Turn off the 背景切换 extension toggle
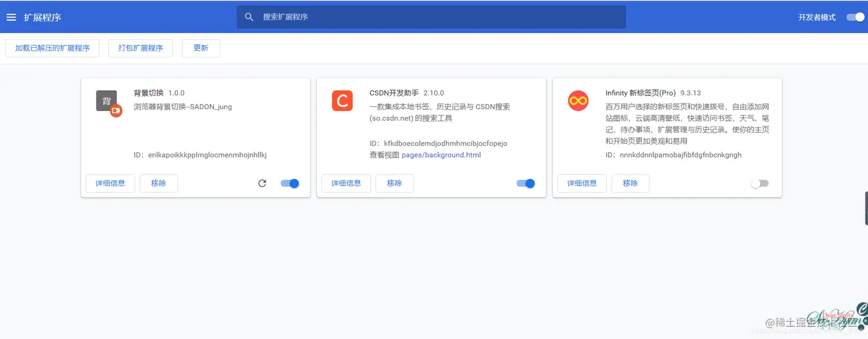The image size is (868, 339). pos(289,183)
